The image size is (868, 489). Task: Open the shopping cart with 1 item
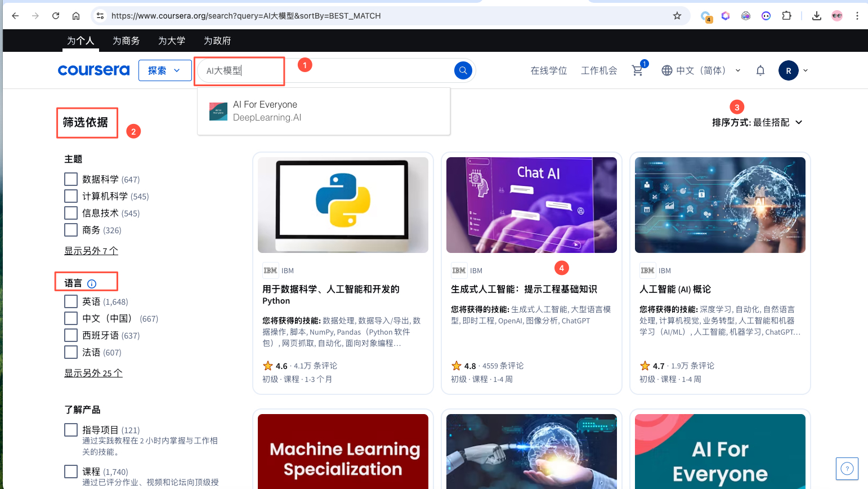(637, 70)
